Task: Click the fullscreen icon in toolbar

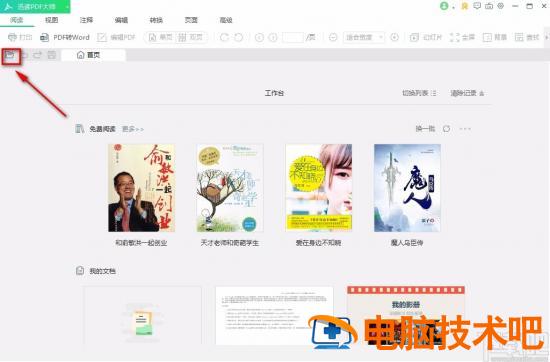Action: pos(455,37)
